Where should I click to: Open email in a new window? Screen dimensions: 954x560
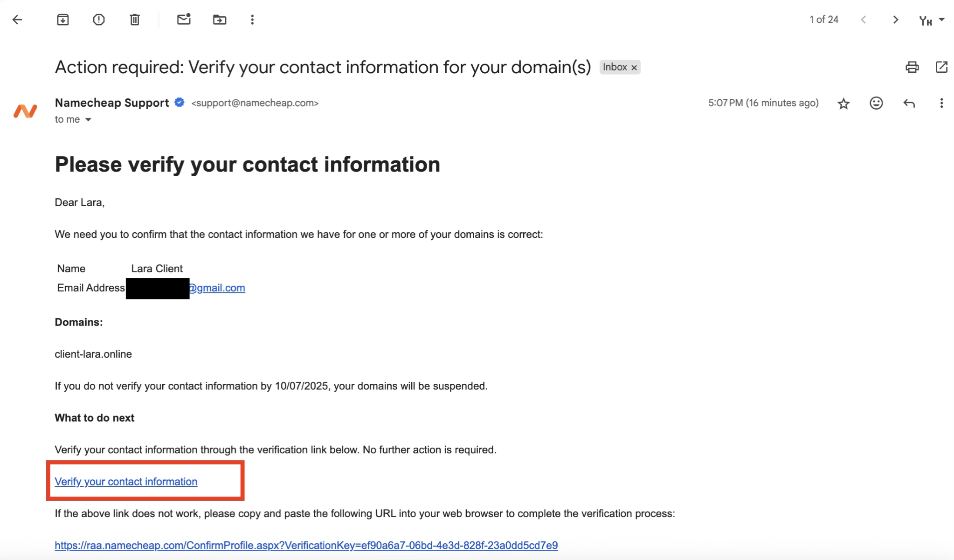point(941,67)
